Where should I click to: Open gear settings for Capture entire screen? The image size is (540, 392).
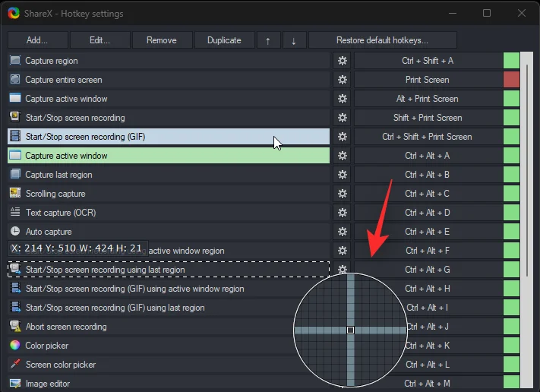[343, 80]
